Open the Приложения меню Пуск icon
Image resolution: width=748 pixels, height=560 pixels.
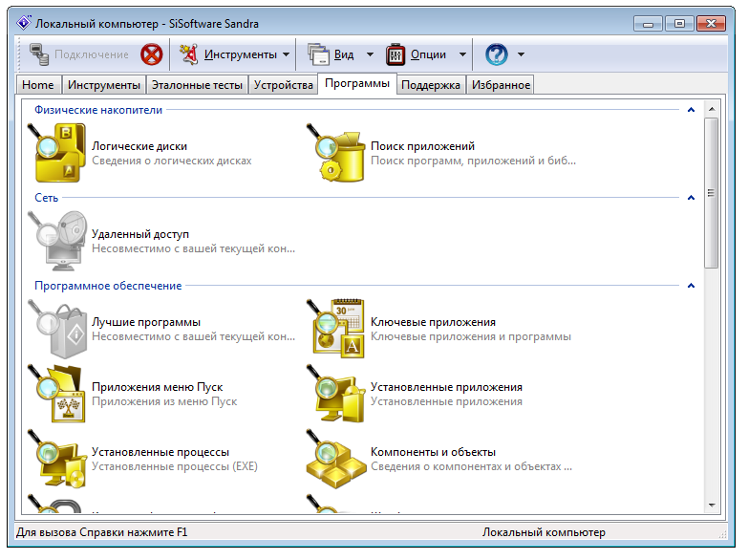click(x=56, y=394)
